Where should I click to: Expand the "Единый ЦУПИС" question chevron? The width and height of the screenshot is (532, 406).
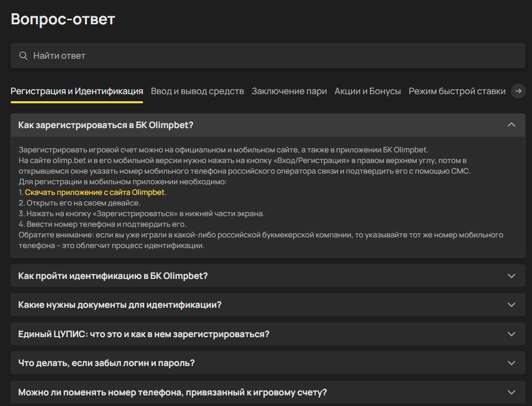[x=511, y=334]
